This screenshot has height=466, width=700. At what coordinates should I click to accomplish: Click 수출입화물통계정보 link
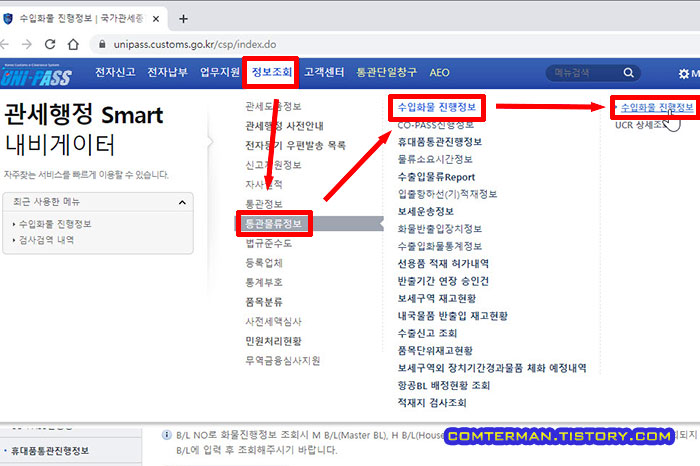pyautogui.click(x=440, y=246)
